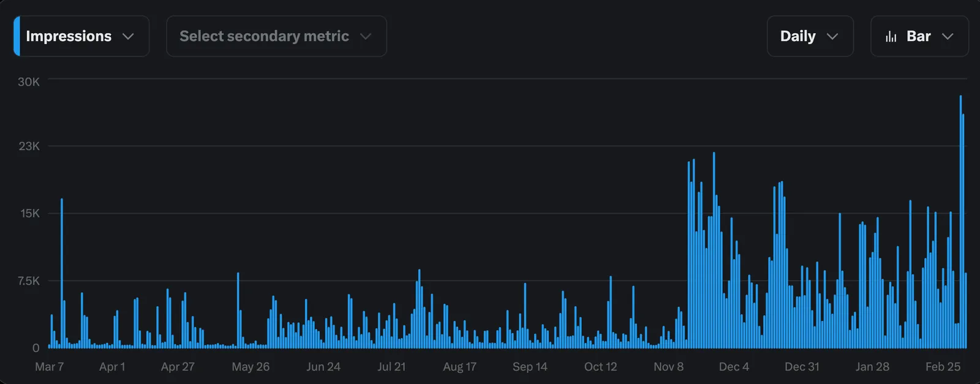This screenshot has height=384, width=980.
Task: Click the 15K y-axis label
Action: pos(29,213)
